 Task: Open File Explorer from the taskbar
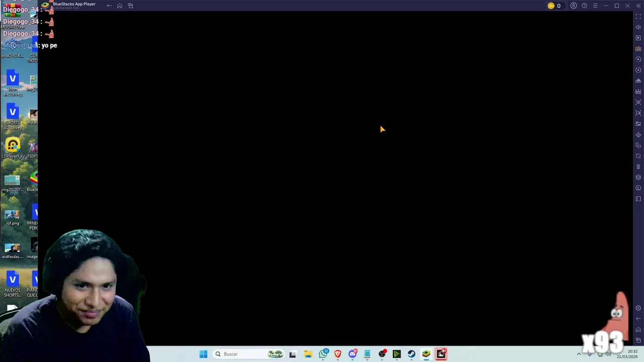coord(308,354)
